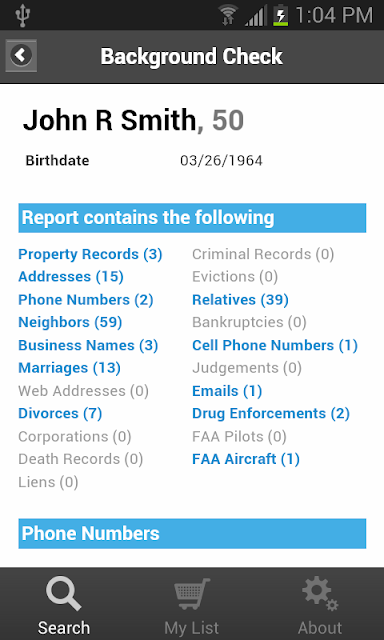Tap the Wi-Fi status icon
The height and width of the screenshot is (640, 384).
tap(228, 16)
